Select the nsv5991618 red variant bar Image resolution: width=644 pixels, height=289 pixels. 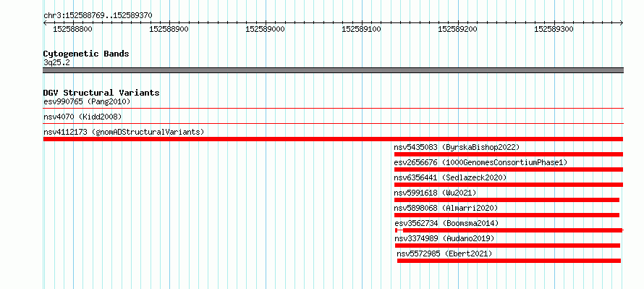[507, 200]
